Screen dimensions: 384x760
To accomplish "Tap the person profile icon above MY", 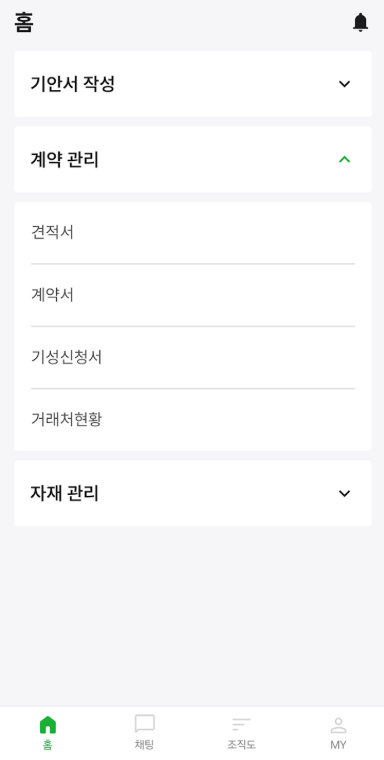I will [338, 725].
